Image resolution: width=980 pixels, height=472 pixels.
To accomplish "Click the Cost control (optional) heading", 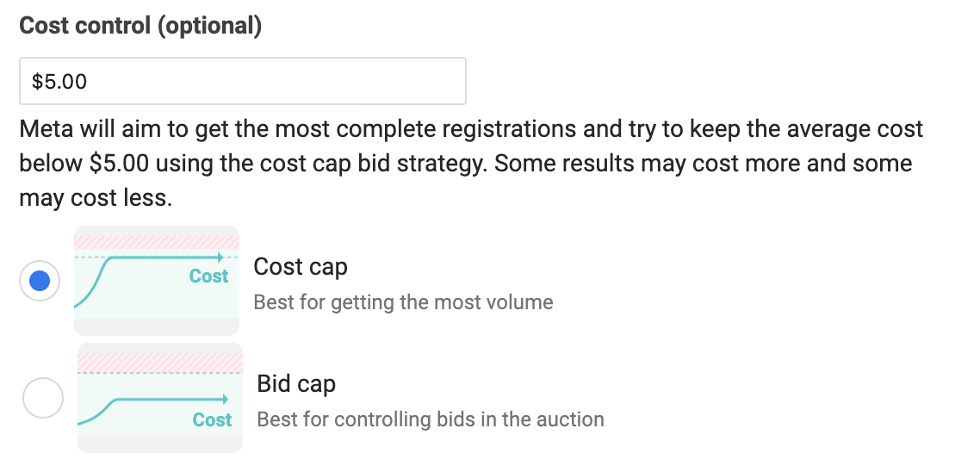I will pos(140,26).
